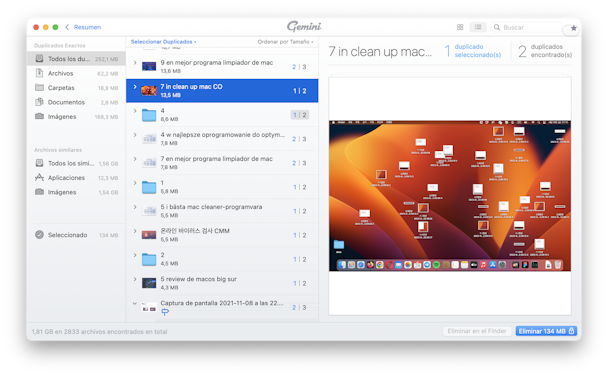Screen dimensions: 608x376
Task: Select '5 review de macos big sur' item
Action: (222, 283)
